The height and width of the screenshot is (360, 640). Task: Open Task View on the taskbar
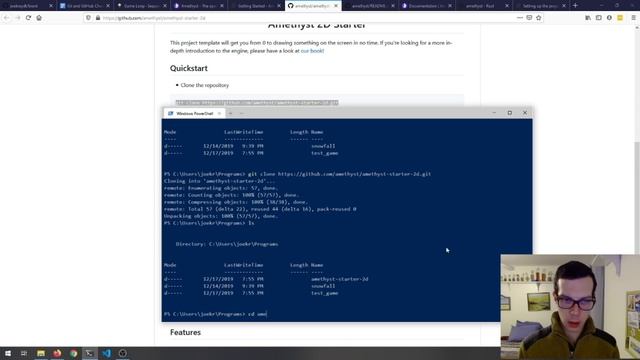pos(24,353)
